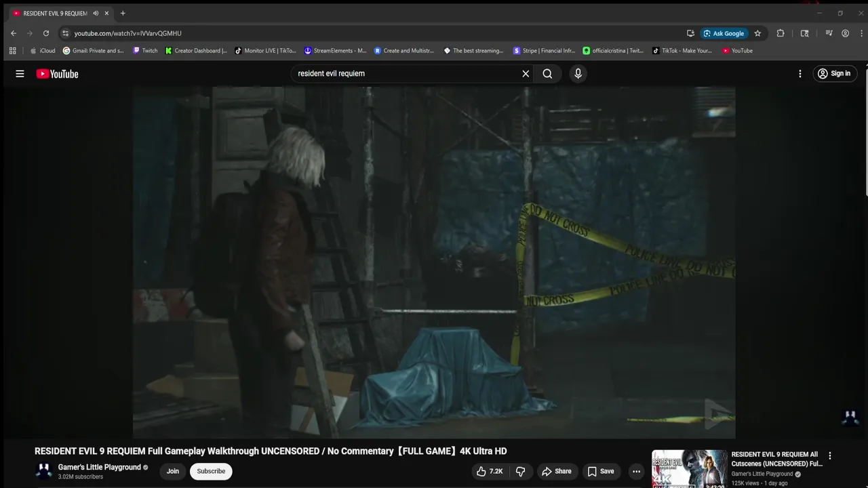Open the YouTube guide hamburger menu
The image size is (868, 488).
click(20, 74)
